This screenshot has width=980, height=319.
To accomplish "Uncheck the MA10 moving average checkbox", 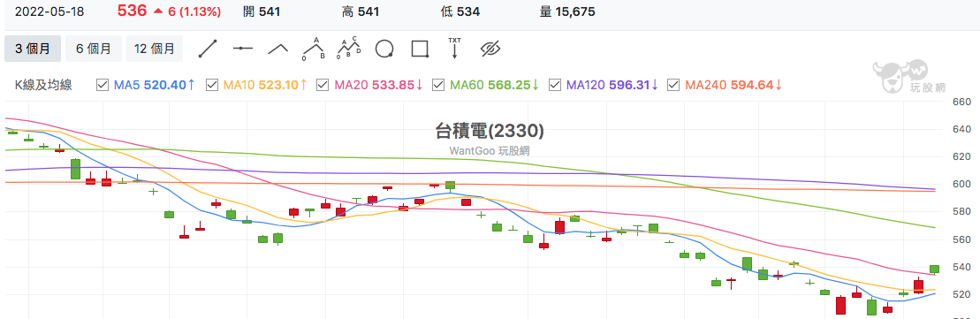I will pos(212,85).
